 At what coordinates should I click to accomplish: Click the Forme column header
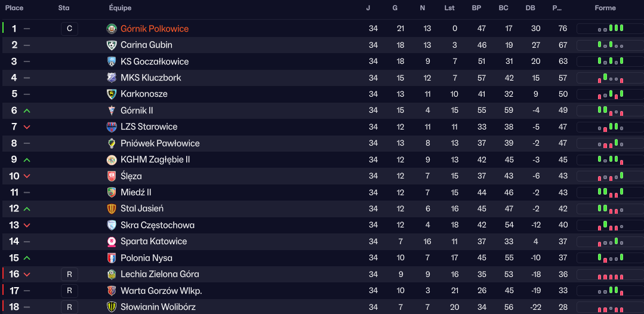pyautogui.click(x=605, y=8)
